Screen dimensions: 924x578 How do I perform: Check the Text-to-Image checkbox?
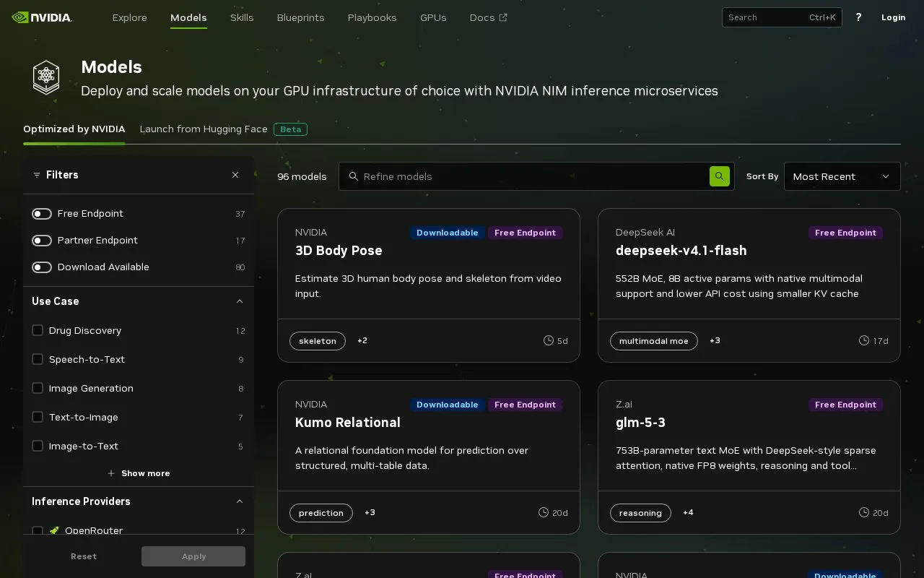click(x=38, y=417)
